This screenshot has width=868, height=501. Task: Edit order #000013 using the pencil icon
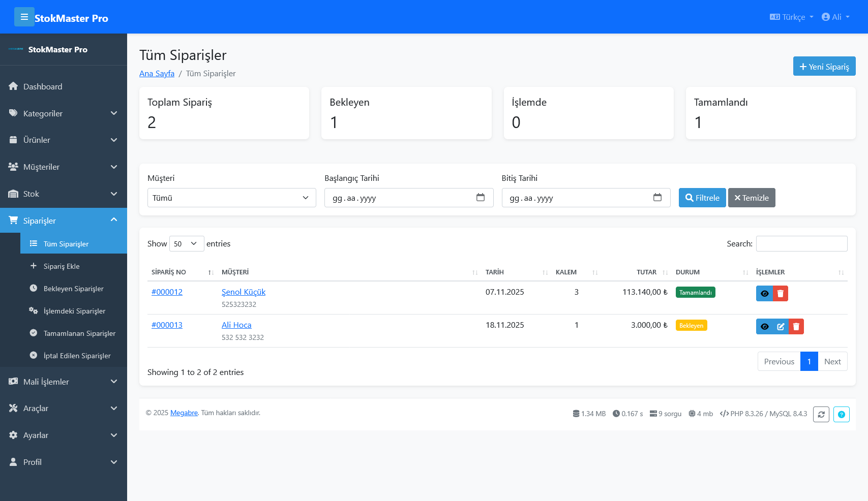tap(781, 326)
